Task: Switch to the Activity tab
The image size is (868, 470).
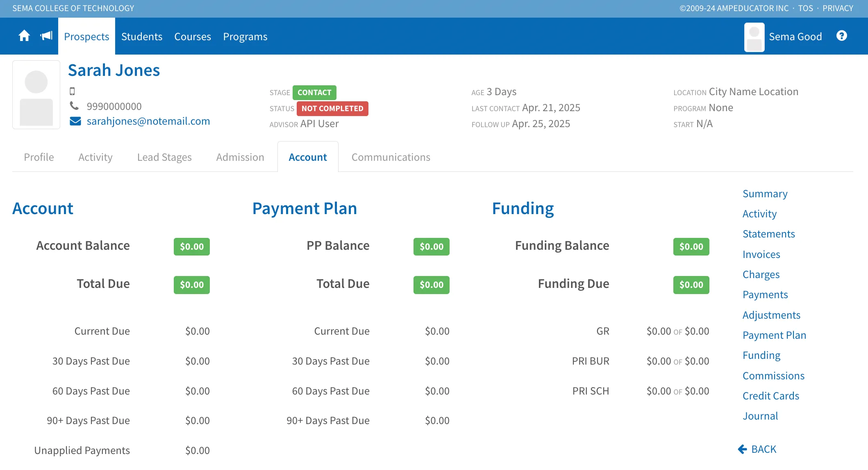Action: point(95,157)
